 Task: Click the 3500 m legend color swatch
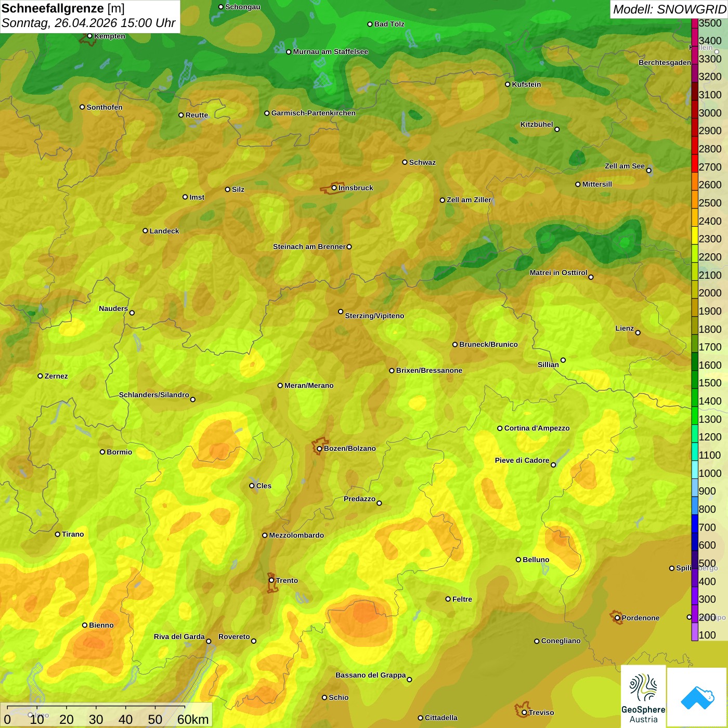point(695,23)
